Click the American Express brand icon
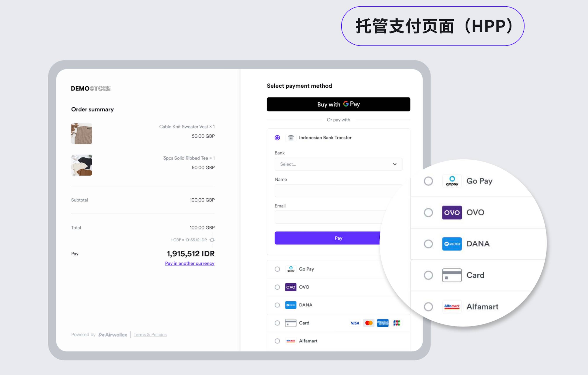This screenshot has width=588, height=375. click(x=383, y=323)
